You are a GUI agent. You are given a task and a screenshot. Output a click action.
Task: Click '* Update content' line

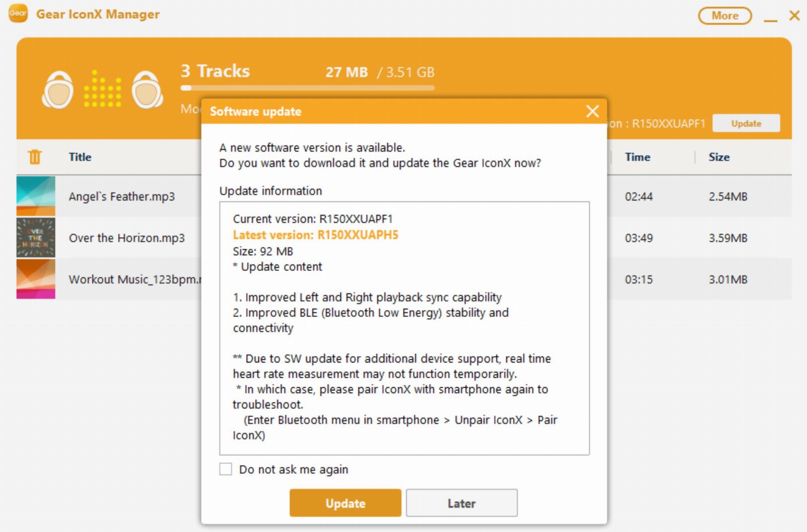[277, 267]
